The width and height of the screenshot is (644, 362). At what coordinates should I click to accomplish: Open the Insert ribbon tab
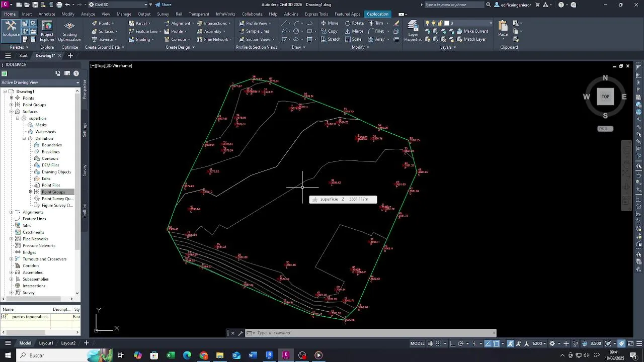click(27, 14)
